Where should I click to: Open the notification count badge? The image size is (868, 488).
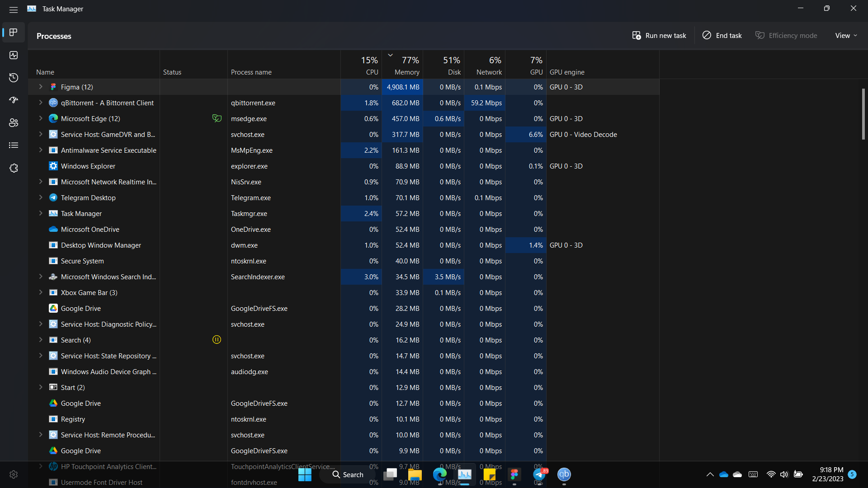[x=852, y=474]
